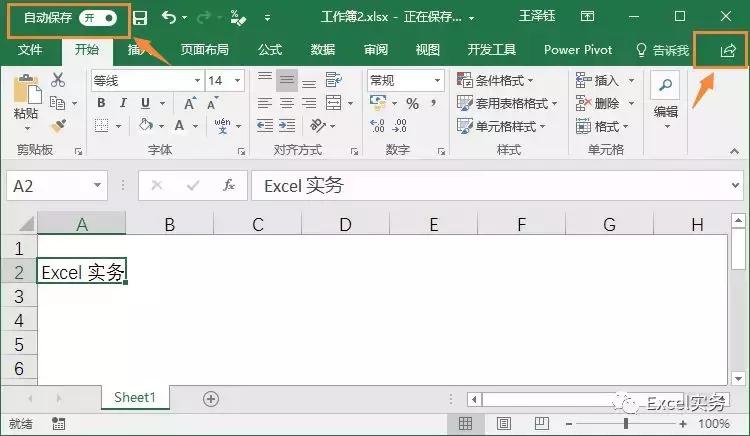Screen dimensions: 750x436
Task: Toggle the AutoSave switch off
Action: [x=98, y=18]
